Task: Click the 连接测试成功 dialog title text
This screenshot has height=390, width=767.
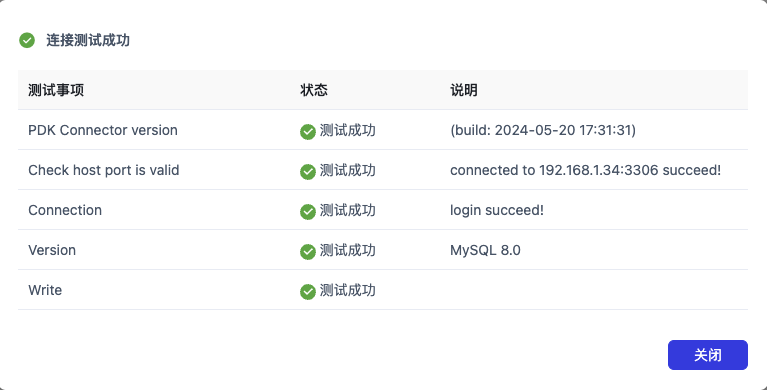Action: [88, 40]
